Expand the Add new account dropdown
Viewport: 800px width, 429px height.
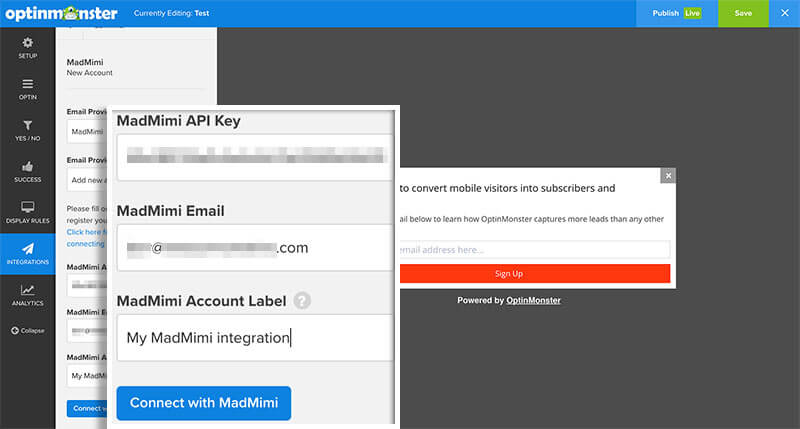pyautogui.click(x=87, y=180)
